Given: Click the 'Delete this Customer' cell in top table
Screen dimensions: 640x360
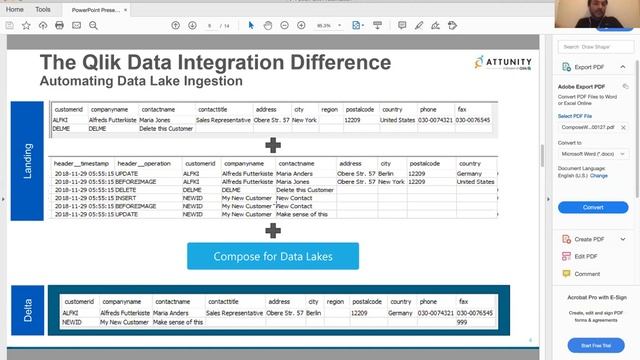Looking at the screenshot, I should [x=166, y=129].
